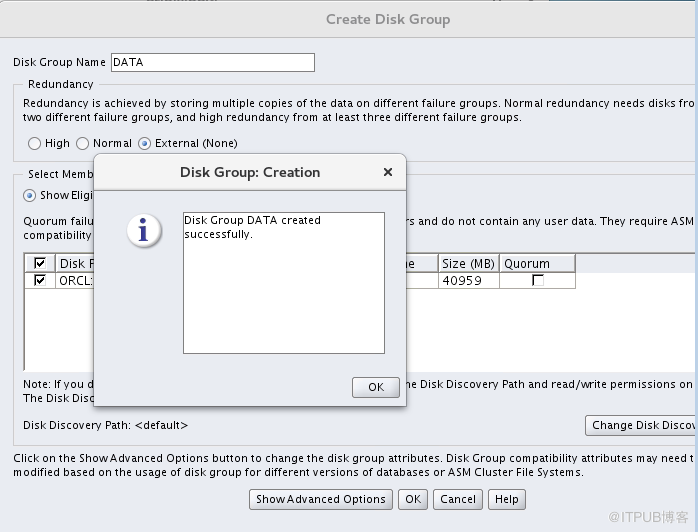698x532 pixels.
Task: Click the blue information icon in the dialog
Action: tap(143, 230)
